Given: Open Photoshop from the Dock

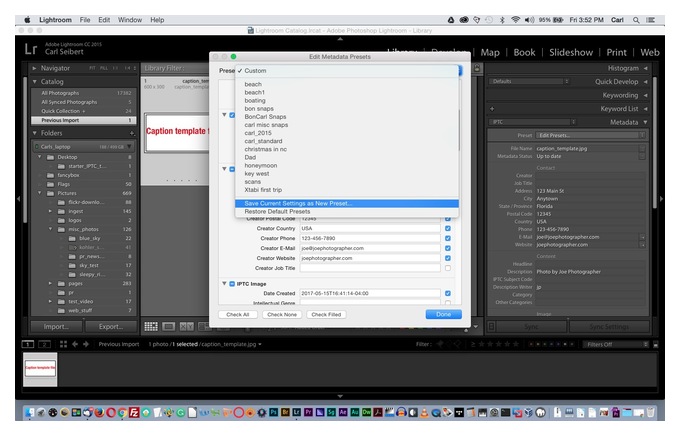Looking at the screenshot, I should coord(274,413).
